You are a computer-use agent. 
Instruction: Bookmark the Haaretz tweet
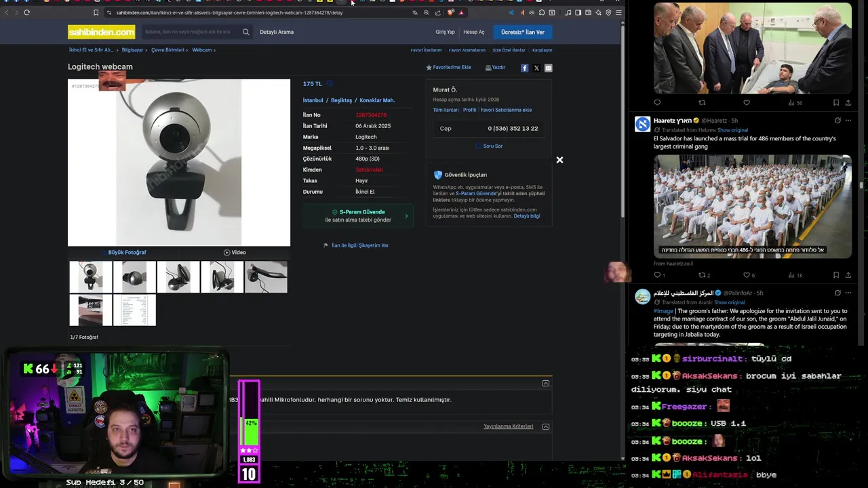point(836,275)
